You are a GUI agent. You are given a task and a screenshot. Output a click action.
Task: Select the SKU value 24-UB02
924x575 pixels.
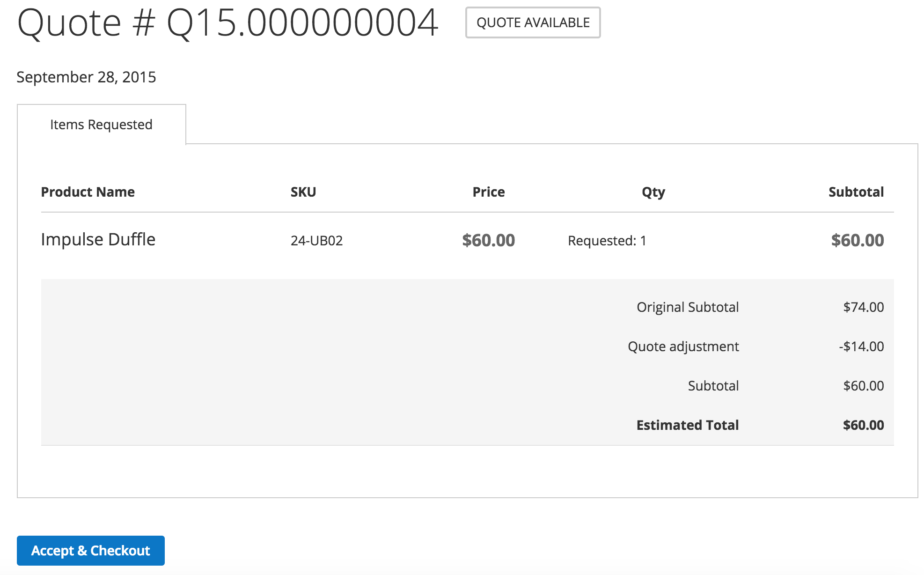pyautogui.click(x=316, y=241)
